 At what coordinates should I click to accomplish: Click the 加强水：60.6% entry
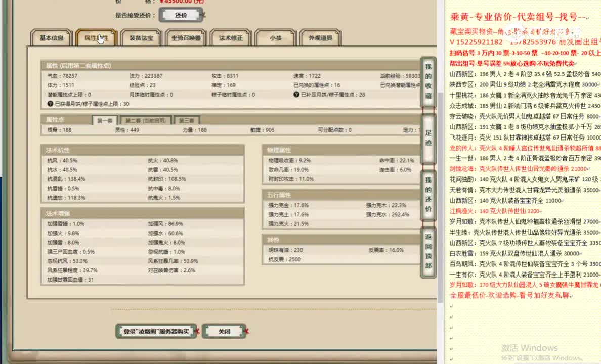(x=165, y=233)
